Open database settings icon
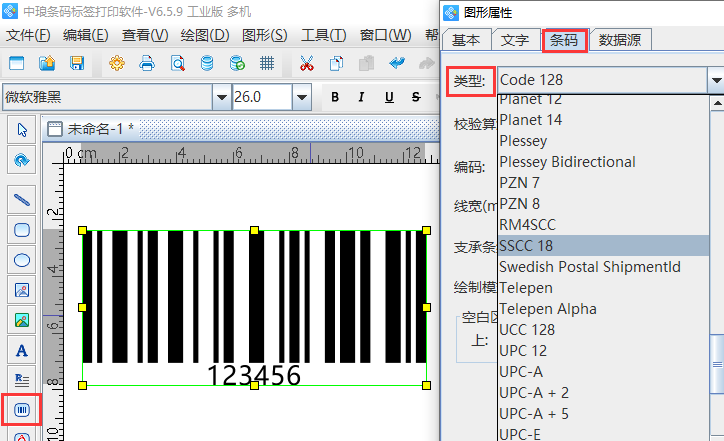The image size is (724, 441). (x=207, y=63)
